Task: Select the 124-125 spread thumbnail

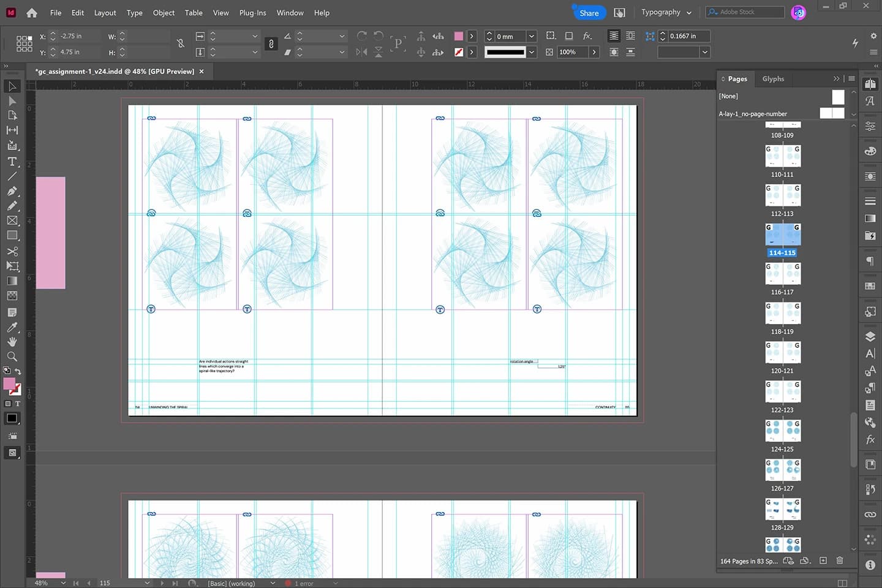Action: [x=783, y=431]
